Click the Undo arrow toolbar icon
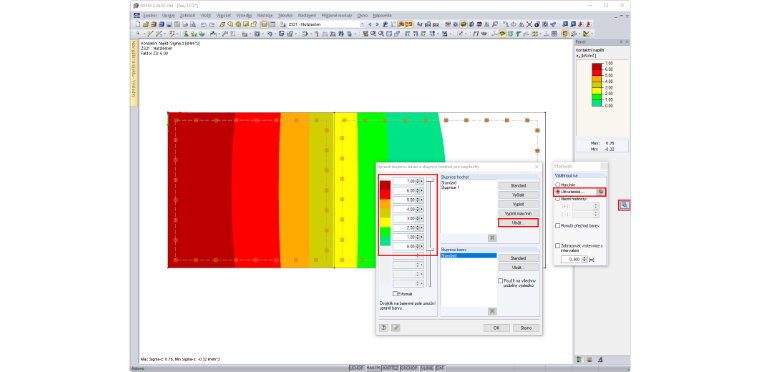Viewport: 760px width, 372px height. point(204,24)
